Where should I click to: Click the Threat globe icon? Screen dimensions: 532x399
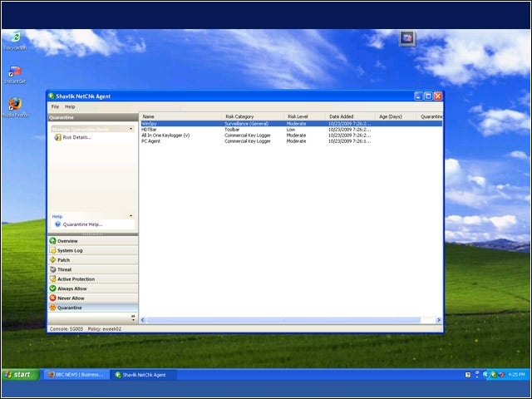(52, 269)
